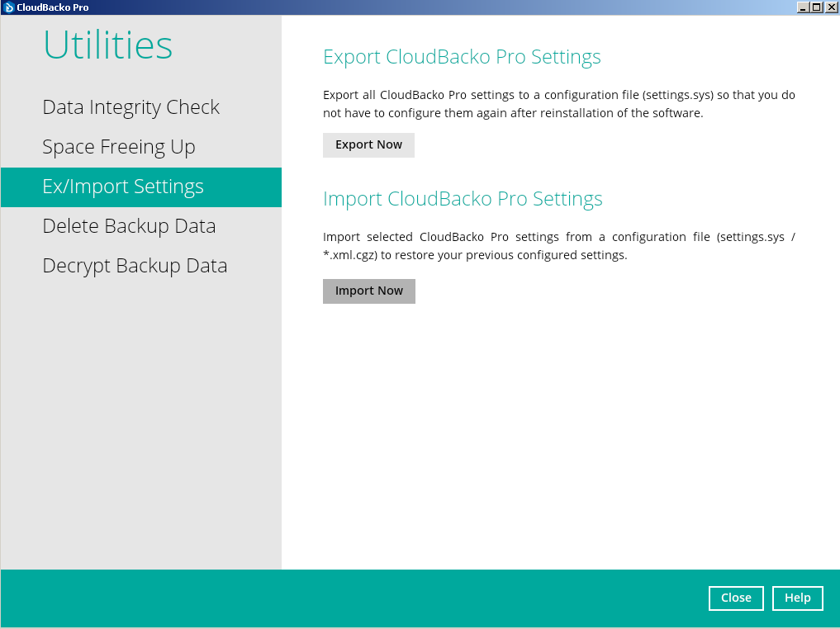Select the Ex/Import Settings menu item
This screenshot has height=629, width=840.
(x=141, y=187)
